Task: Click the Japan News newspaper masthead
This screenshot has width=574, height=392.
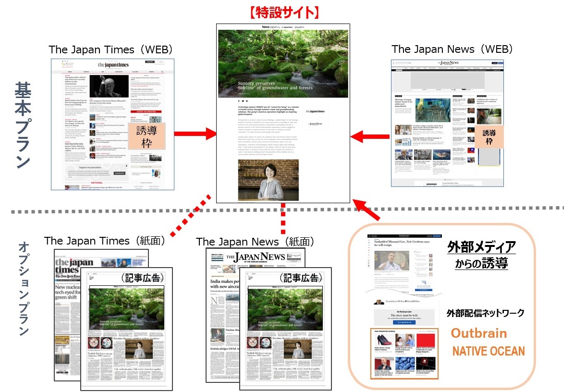Action: tap(256, 257)
